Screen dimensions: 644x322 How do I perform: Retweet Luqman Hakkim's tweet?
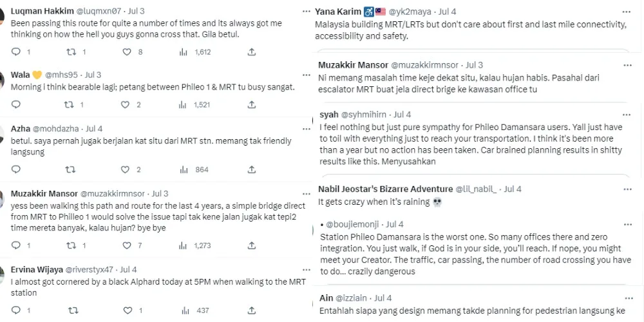(72, 52)
